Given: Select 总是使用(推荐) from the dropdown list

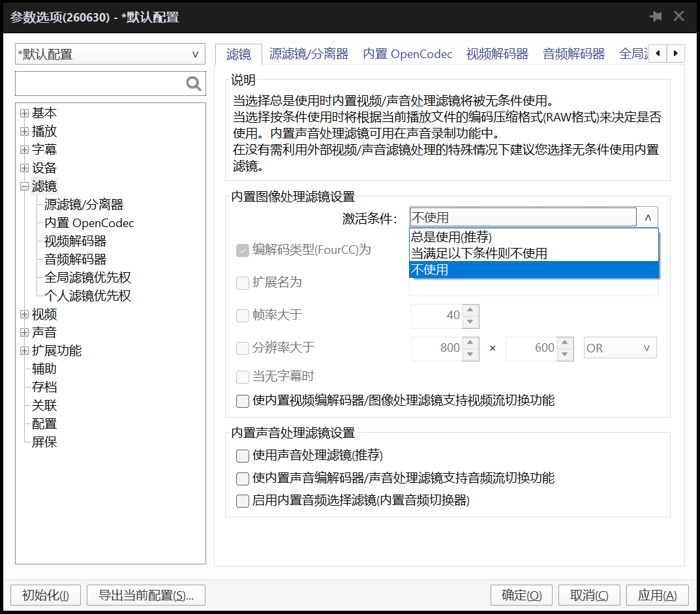Looking at the screenshot, I should [x=534, y=237].
